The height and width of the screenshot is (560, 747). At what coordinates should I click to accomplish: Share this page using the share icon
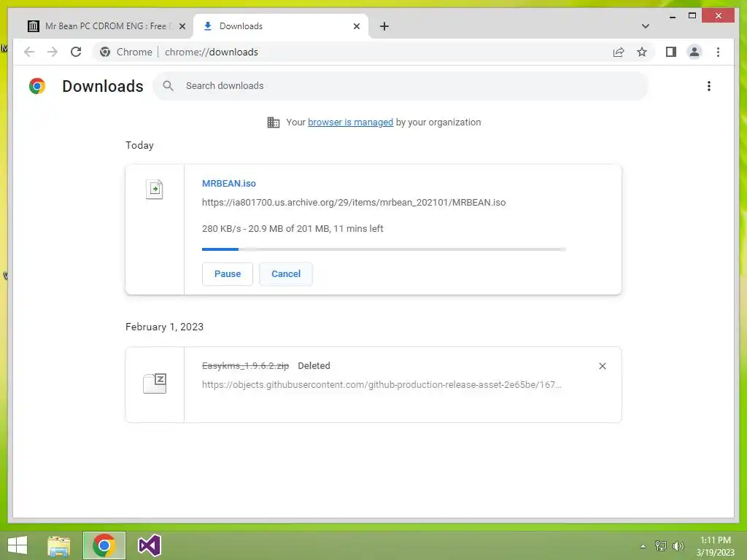(619, 52)
